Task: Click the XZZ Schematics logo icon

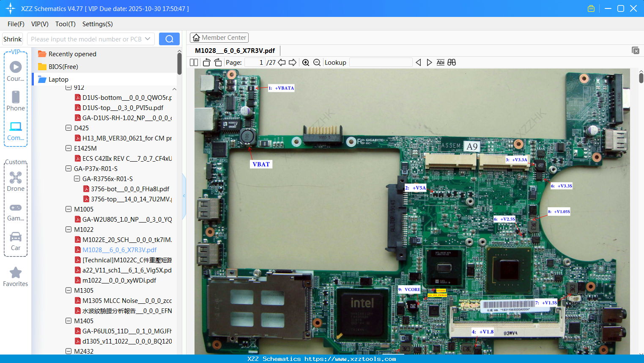Action: coord(11,8)
